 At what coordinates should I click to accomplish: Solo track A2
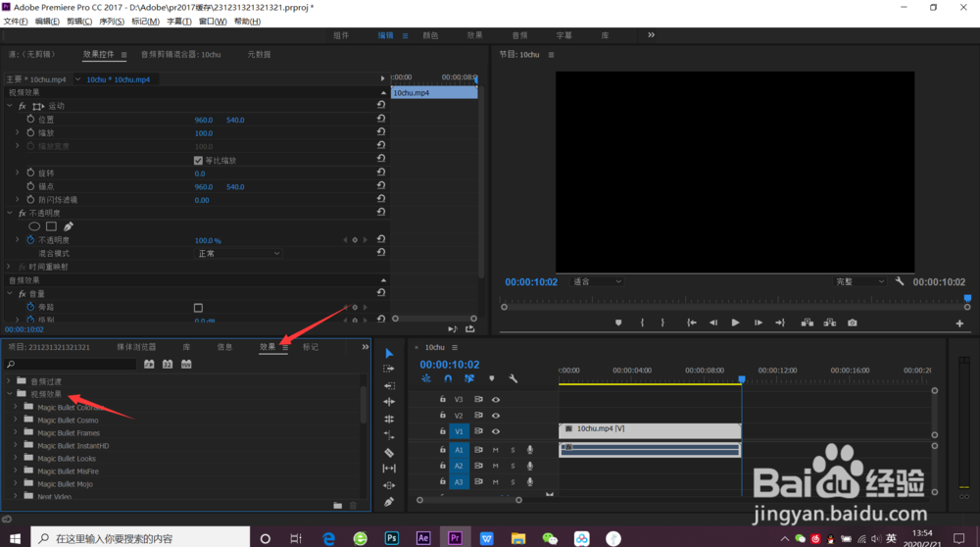514,466
